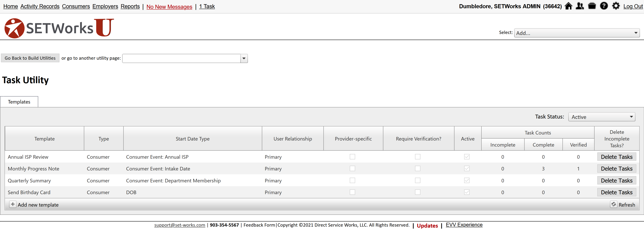Click the Refresh icon in table footer
This screenshot has height=236, width=644.
coord(613,204)
